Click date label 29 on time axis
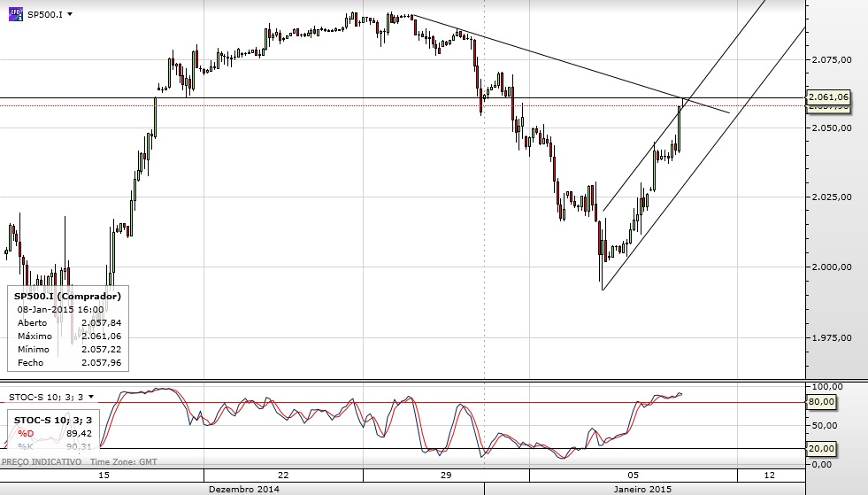Viewport: 868px width, 495px height. coord(446,475)
